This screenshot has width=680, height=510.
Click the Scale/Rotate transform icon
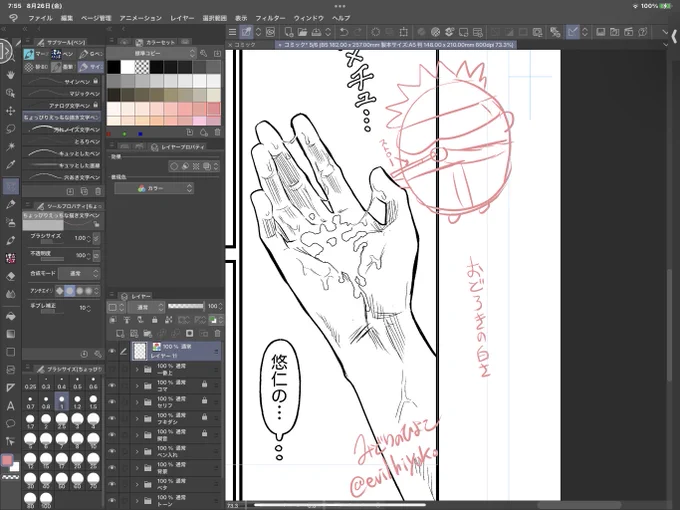pos(403,32)
